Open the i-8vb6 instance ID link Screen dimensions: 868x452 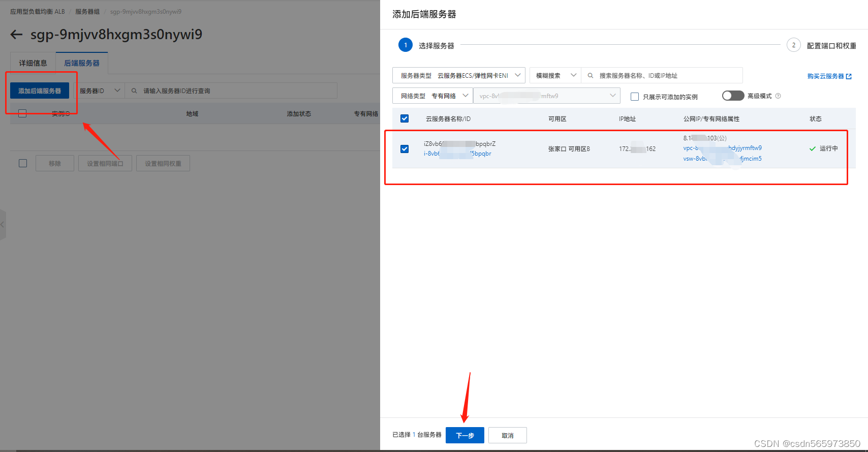(x=457, y=154)
